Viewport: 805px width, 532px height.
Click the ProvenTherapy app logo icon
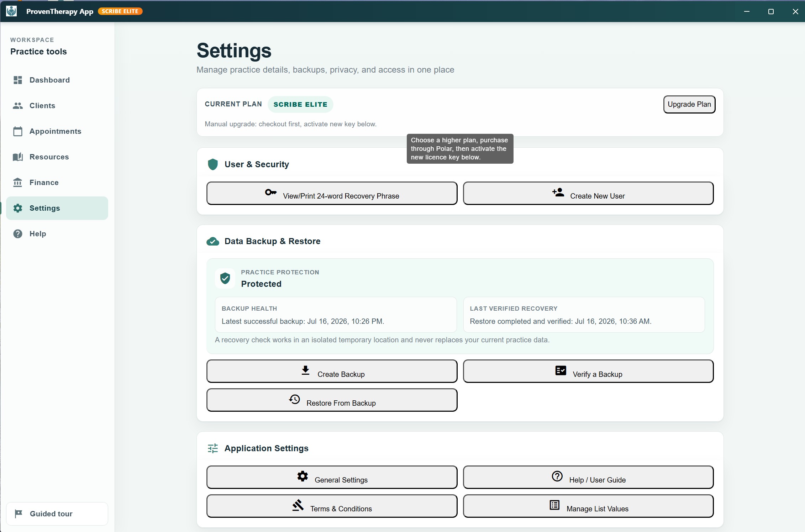click(11, 11)
